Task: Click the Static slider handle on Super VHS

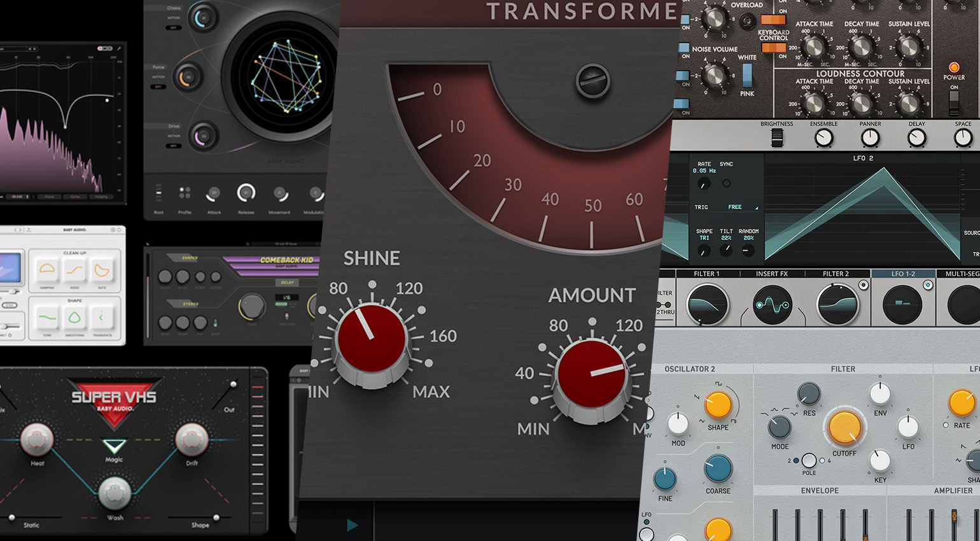Action: click(11, 517)
